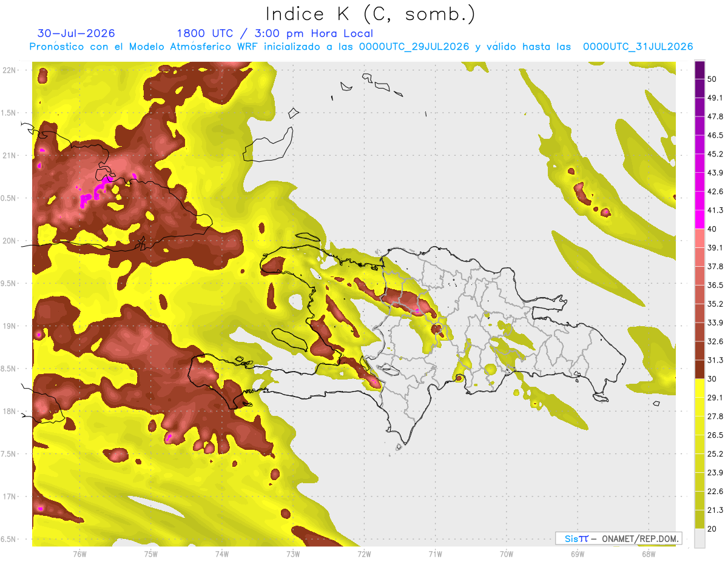Click the "22N" latitude axis label
The height and width of the screenshot is (562, 728).
point(10,70)
